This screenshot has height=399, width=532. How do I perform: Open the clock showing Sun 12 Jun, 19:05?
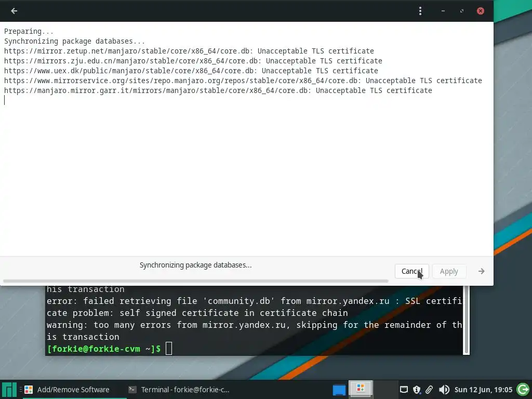pos(483,390)
